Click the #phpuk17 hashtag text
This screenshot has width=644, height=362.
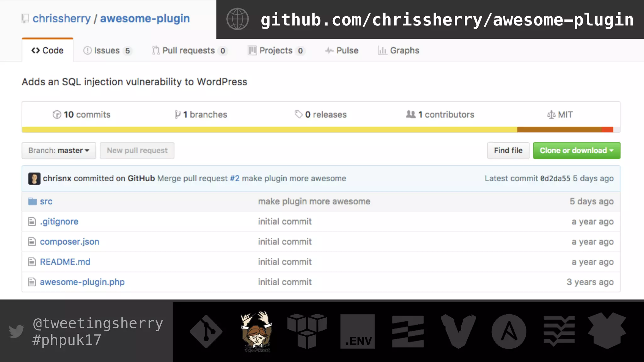click(67, 340)
